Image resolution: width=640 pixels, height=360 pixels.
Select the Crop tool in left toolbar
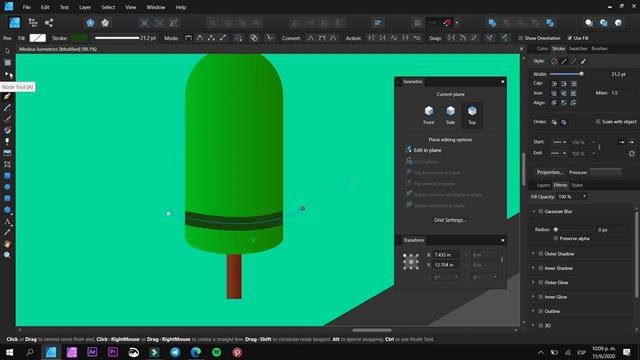coord(7,164)
